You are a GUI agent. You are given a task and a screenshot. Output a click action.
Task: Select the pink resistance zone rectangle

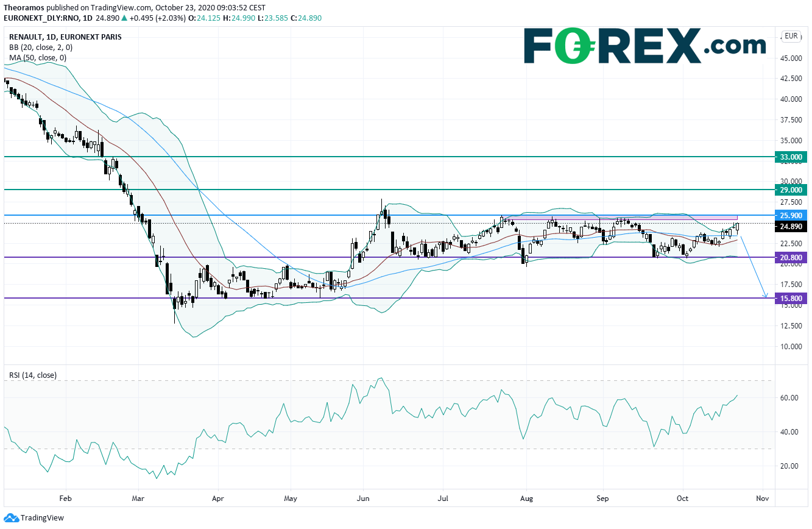[621, 218]
